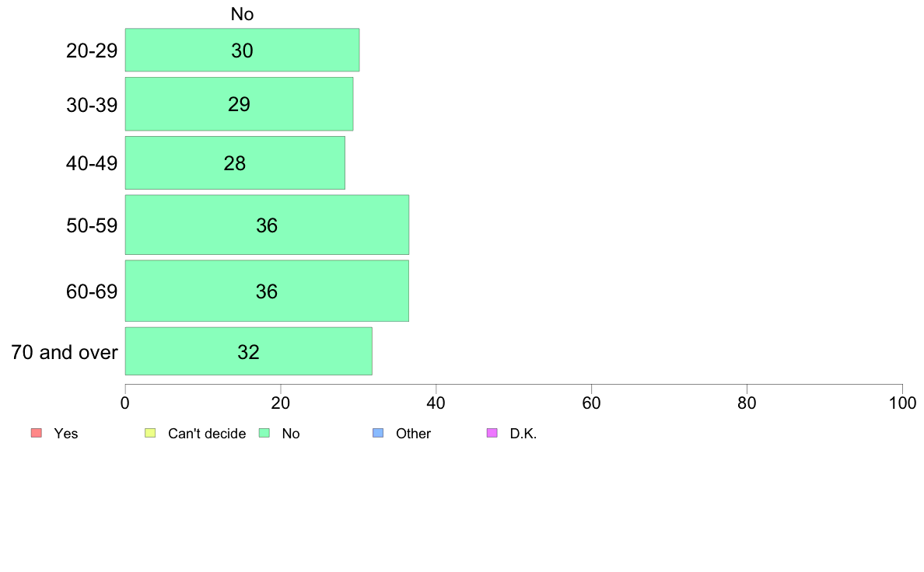This screenshot has height=572, width=924.
Task: Select the 60-69 bar showing 36
Action: (x=267, y=291)
